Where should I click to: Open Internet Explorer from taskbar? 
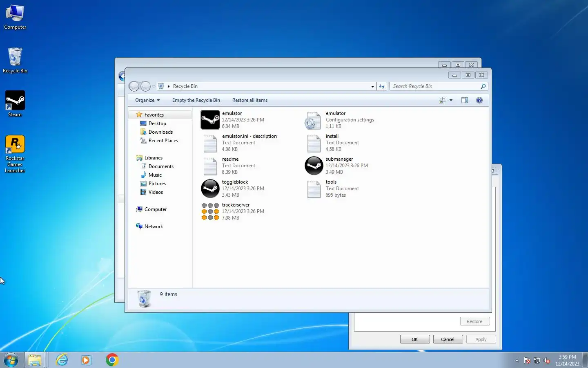pos(62,360)
